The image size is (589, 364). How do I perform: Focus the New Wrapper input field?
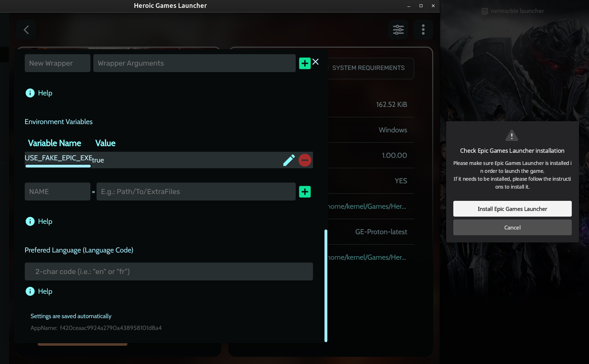point(57,63)
